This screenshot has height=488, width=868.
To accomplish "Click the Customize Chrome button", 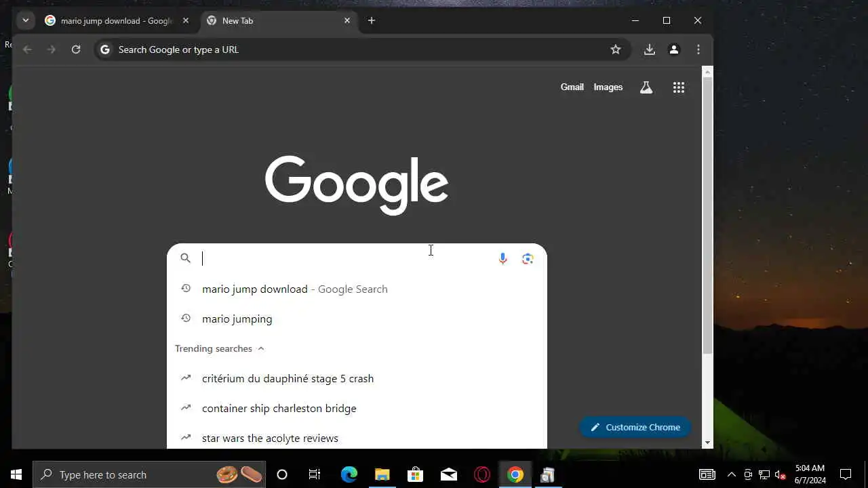I will (x=635, y=427).
